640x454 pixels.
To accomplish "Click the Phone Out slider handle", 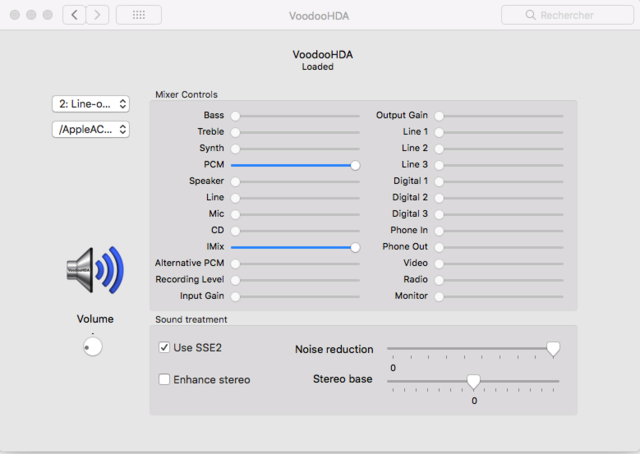I will pyautogui.click(x=439, y=247).
